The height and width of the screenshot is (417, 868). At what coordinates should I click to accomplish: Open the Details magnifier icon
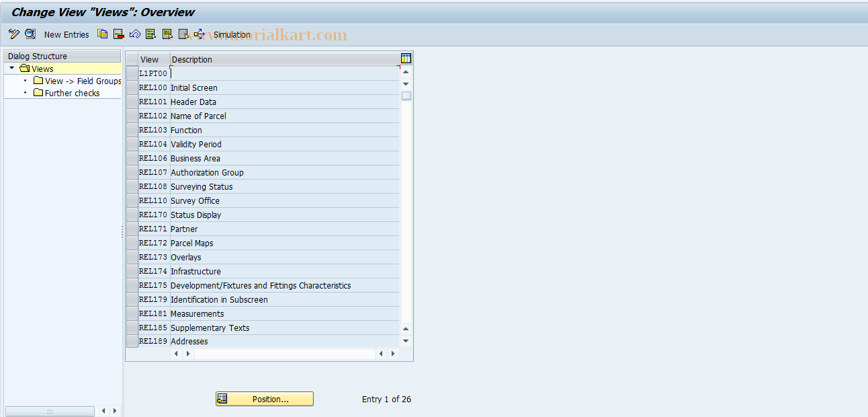(x=30, y=34)
